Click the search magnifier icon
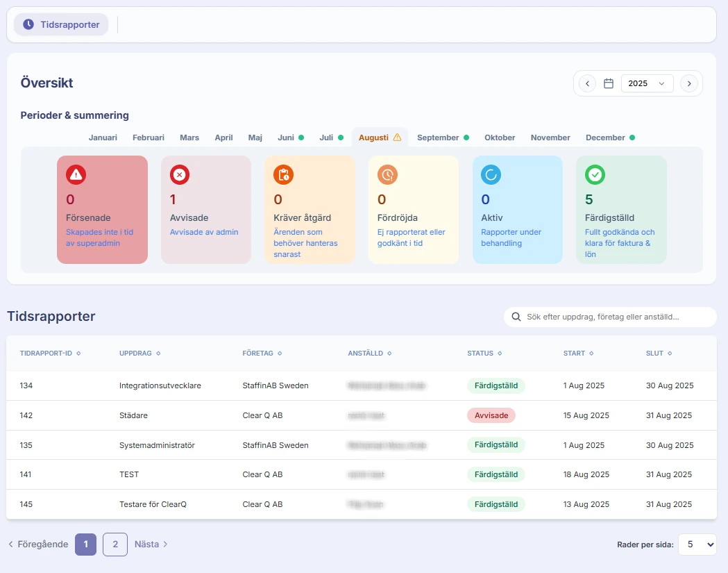 coord(516,317)
